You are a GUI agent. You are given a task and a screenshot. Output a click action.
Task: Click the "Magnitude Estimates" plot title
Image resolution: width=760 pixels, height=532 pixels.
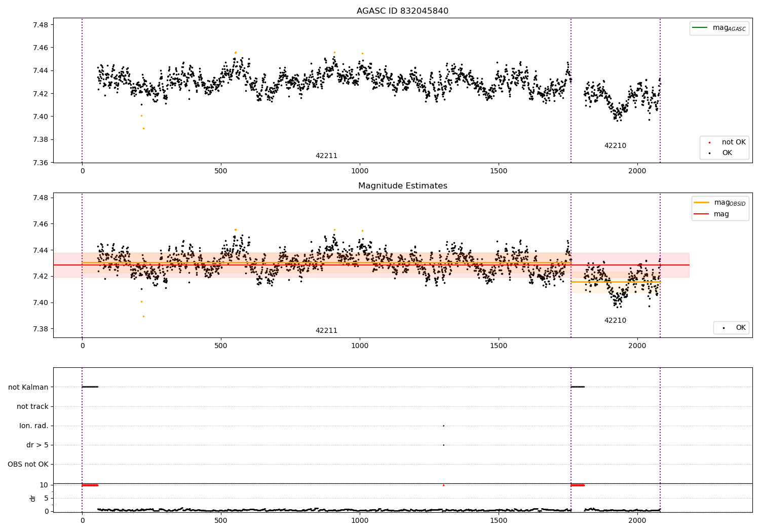tap(402, 186)
